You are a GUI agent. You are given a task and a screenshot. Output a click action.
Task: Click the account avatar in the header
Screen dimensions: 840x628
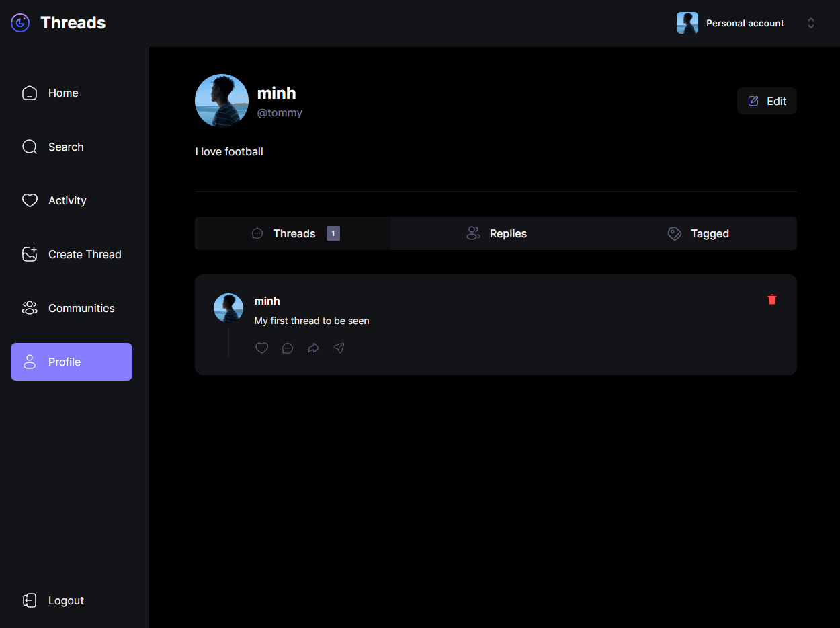point(687,23)
